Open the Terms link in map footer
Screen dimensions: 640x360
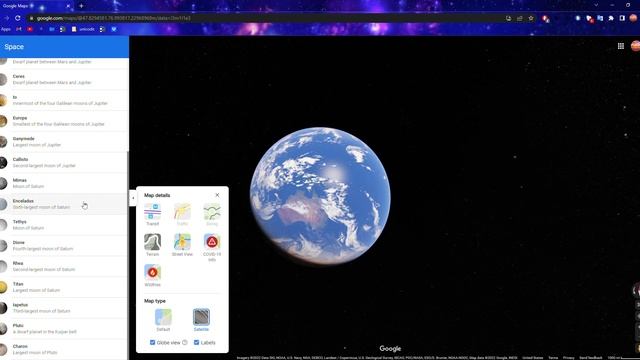pos(553,358)
